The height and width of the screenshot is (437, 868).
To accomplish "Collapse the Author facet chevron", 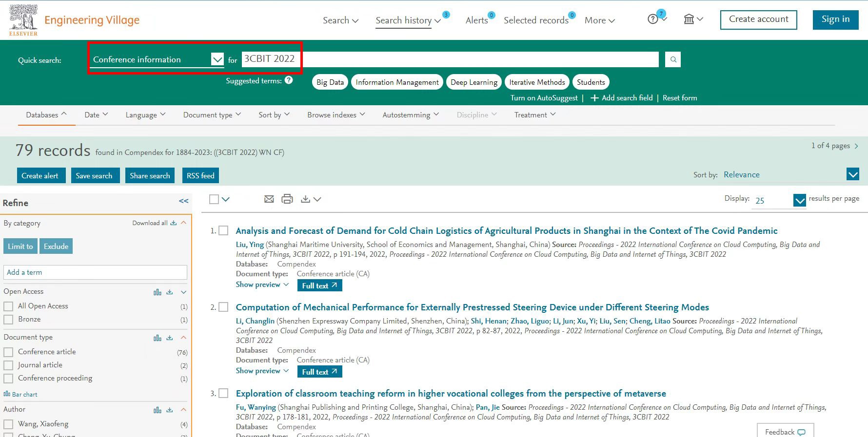I will pyautogui.click(x=184, y=410).
